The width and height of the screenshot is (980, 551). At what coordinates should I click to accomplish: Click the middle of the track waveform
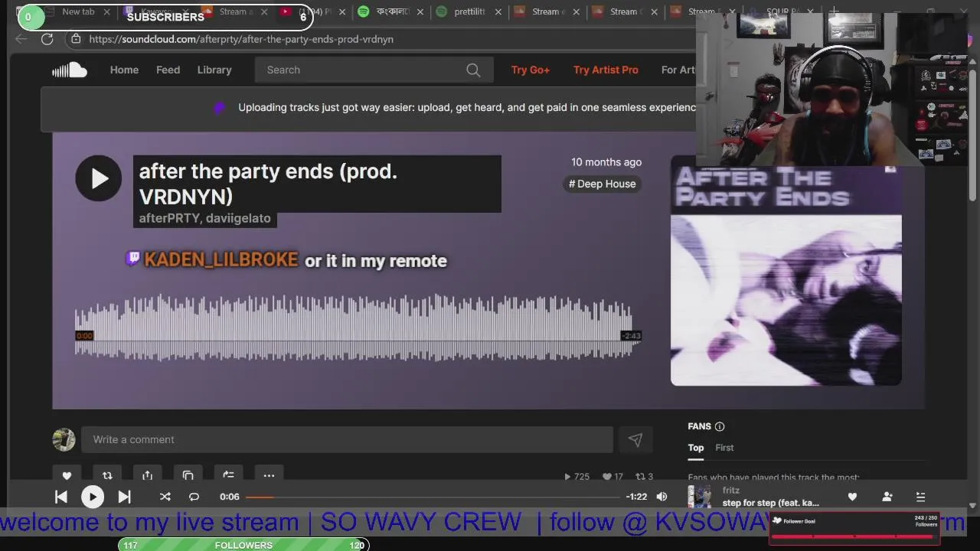coord(358,329)
